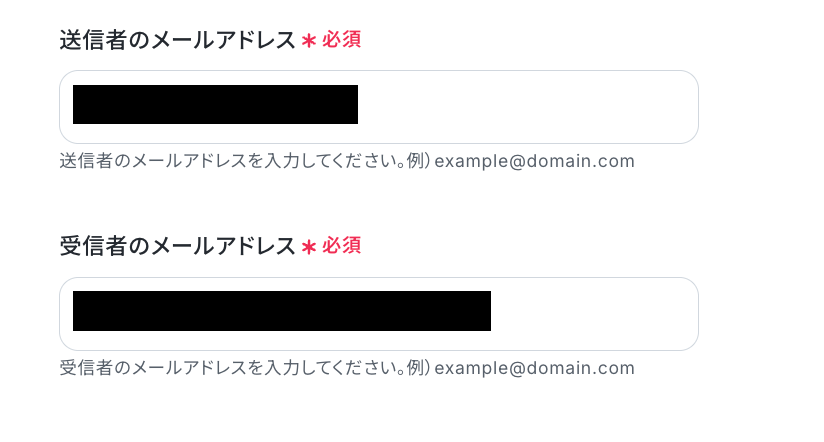Click the blacked-out value in receiver field
Image resolution: width=824 pixels, height=442 pixels.
click(282, 311)
